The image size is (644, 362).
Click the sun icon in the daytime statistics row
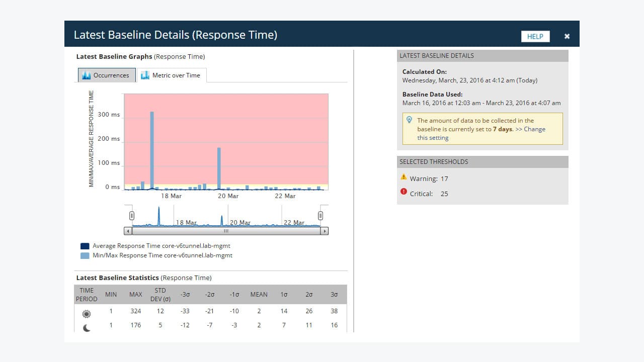tap(86, 313)
